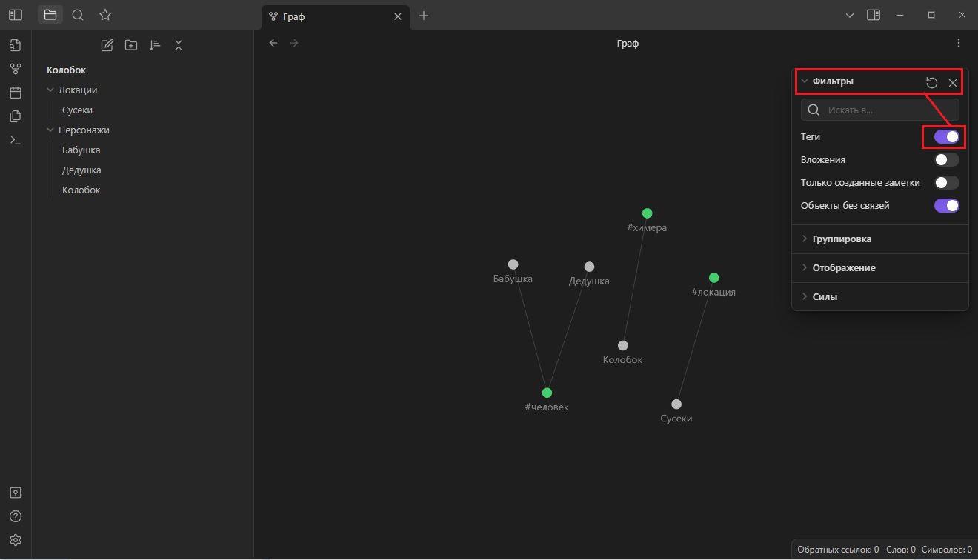Open the search magnifier in the sidebar header

point(78,15)
